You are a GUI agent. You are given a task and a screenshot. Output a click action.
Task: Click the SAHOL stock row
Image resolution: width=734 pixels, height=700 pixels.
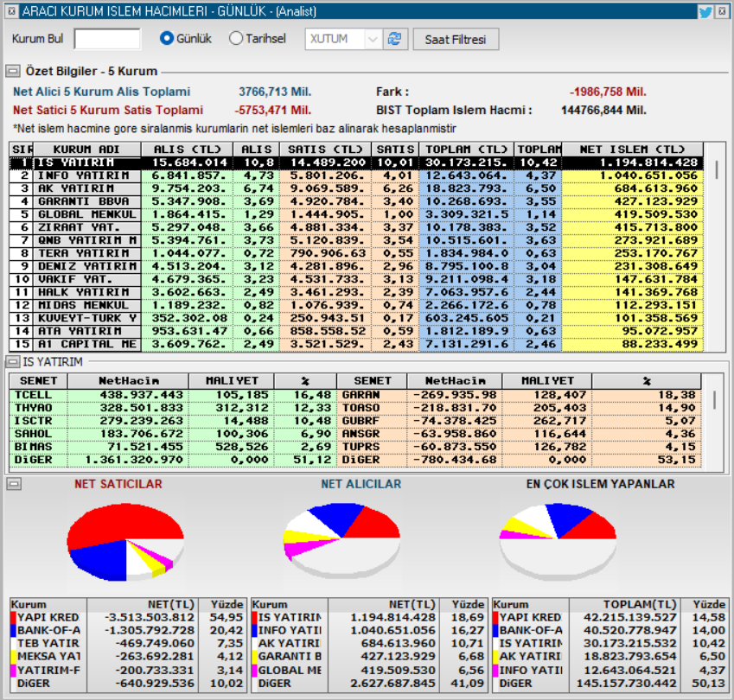pos(173,434)
